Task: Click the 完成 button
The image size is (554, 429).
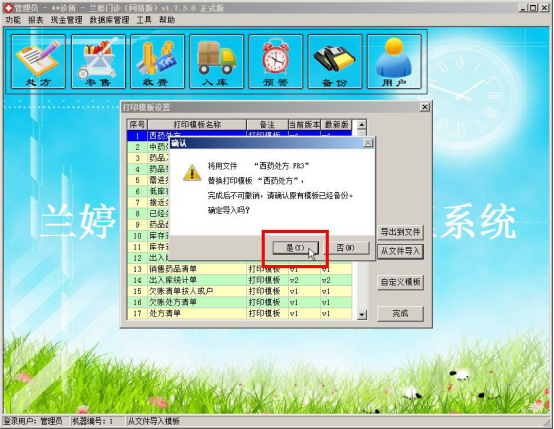Action: pyautogui.click(x=400, y=313)
